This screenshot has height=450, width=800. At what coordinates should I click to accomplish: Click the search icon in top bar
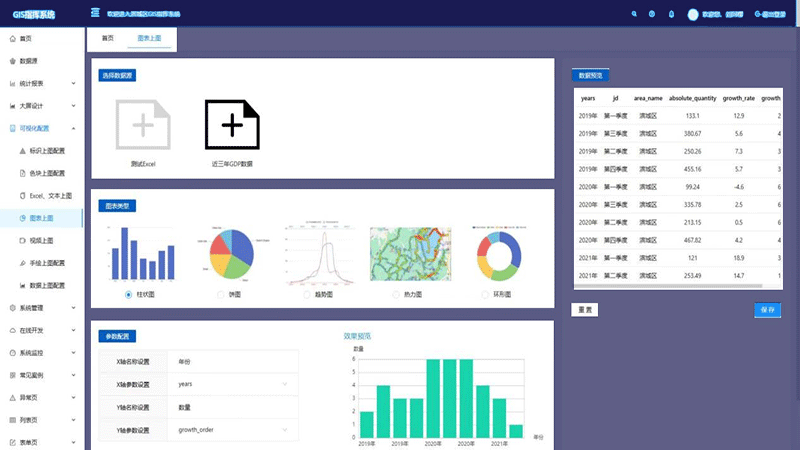click(x=634, y=14)
